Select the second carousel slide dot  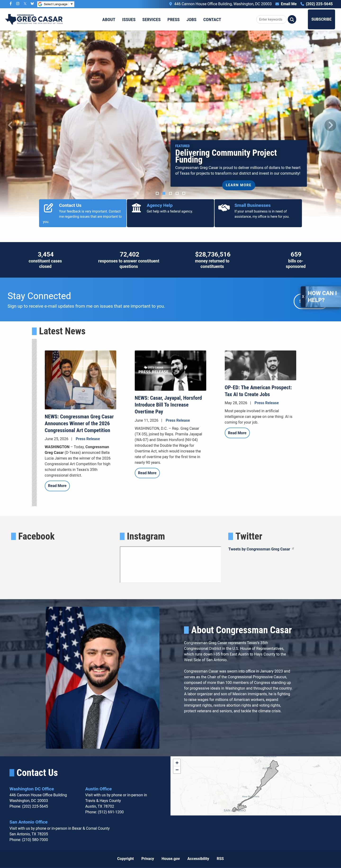coord(164,193)
